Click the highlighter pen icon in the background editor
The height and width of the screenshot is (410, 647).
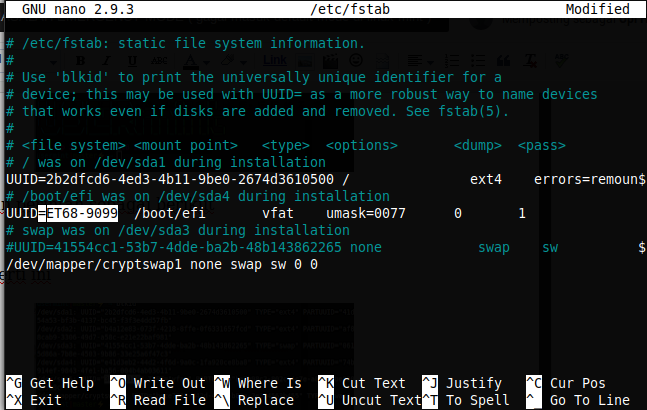(227, 61)
